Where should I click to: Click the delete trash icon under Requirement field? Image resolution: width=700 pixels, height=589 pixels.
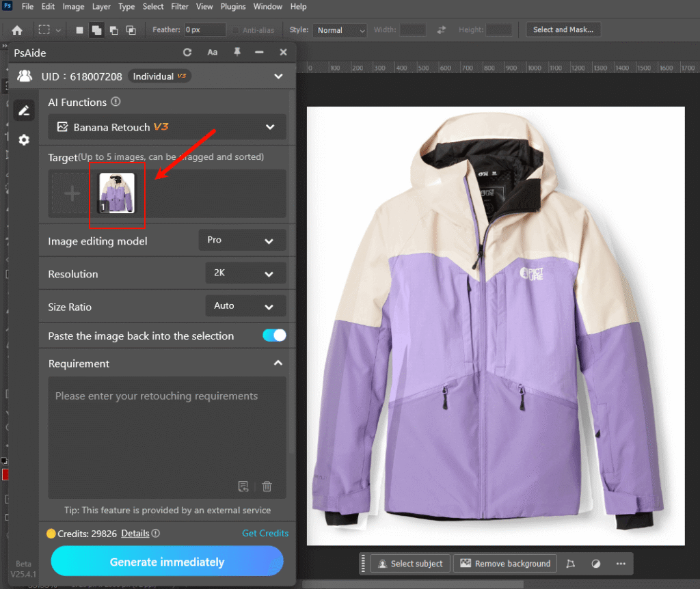(267, 486)
